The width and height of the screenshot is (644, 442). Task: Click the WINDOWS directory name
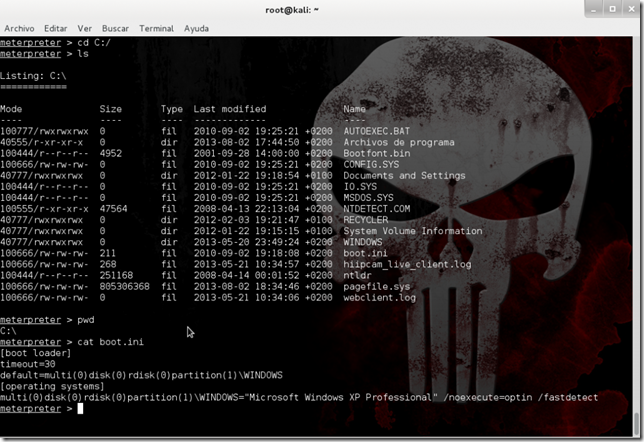(363, 242)
